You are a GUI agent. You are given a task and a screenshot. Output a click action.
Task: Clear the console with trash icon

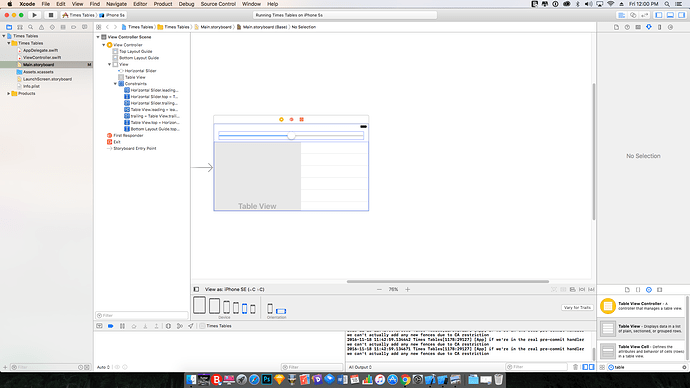pos(575,367)
